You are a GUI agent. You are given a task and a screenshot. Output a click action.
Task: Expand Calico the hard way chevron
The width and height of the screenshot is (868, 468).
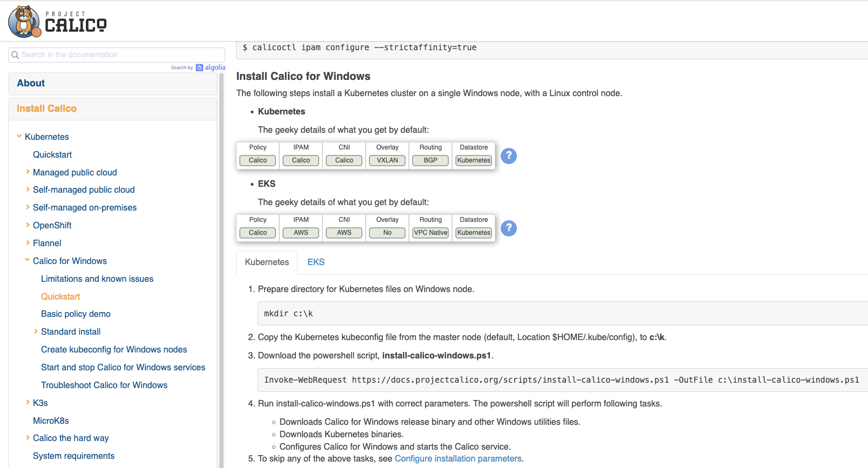[28, 438]
